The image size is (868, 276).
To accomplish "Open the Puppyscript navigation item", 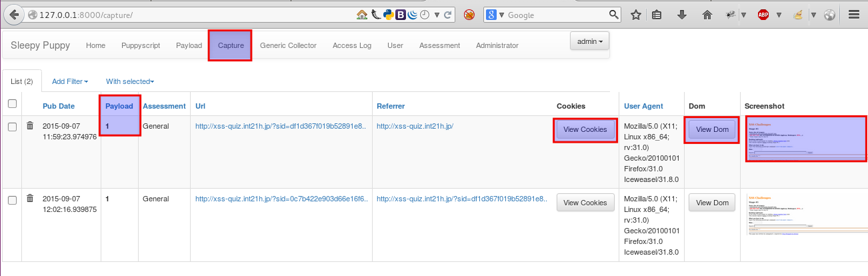I will coord(141,45).
